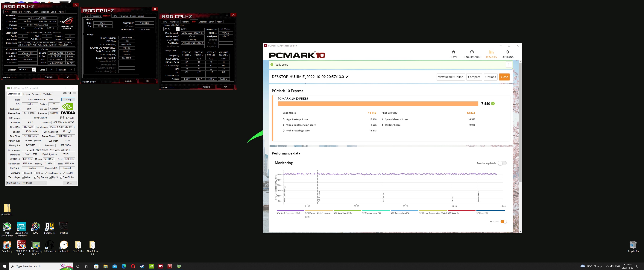Open Opera browser from the taskbar
644x270 pixels.
coord(133,266)
